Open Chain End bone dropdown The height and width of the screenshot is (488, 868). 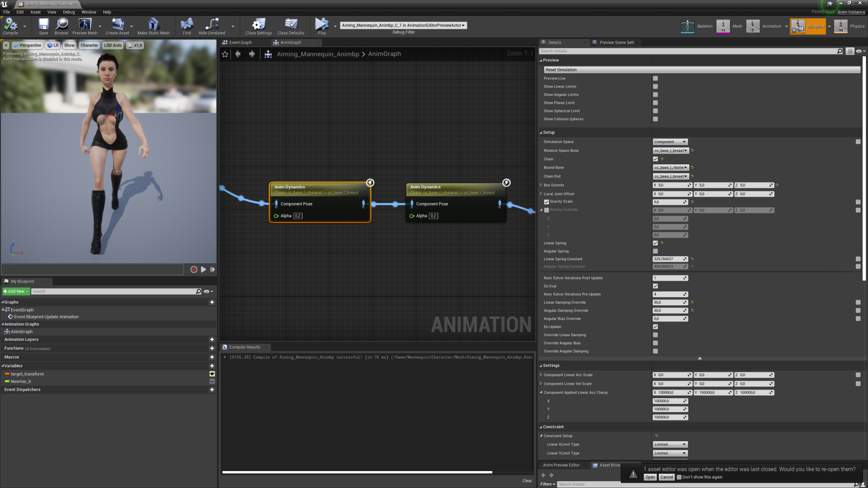pyautogui.click(x=671, y=177)
